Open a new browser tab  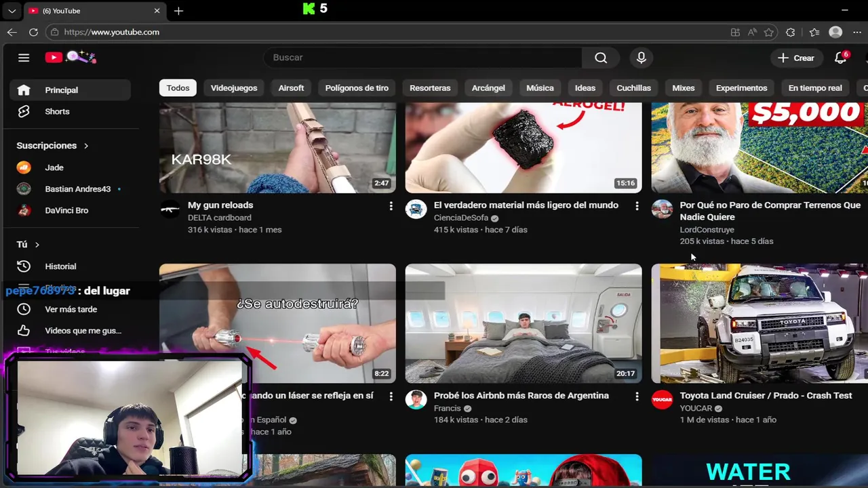[178, 11]
